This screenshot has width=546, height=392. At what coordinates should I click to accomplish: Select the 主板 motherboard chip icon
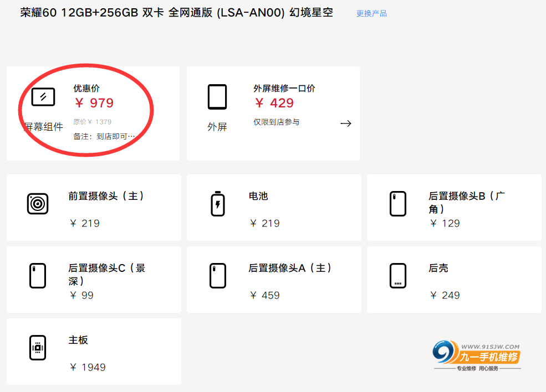(x=38, y=348)
